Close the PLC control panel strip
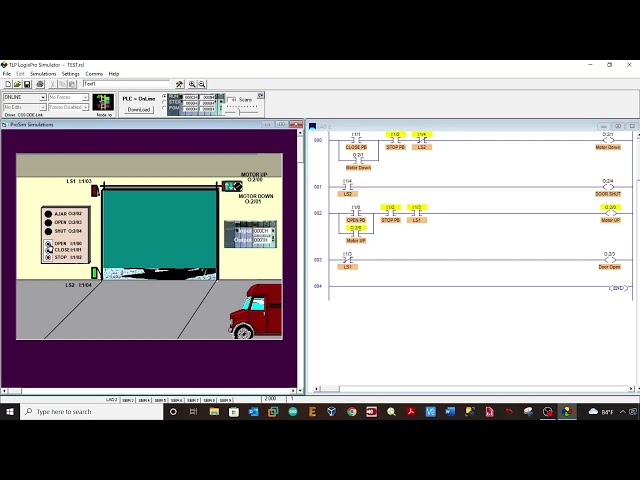The image size is (640, 480). 260,95
